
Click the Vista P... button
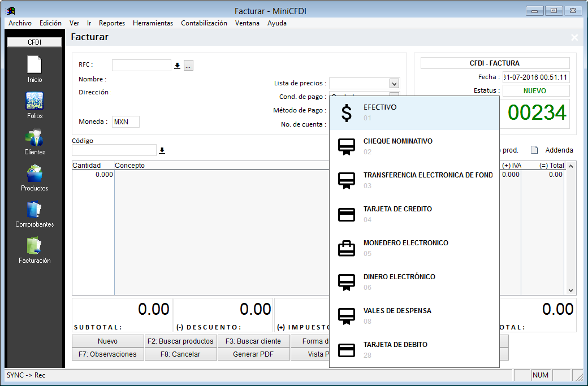point(310,354)
